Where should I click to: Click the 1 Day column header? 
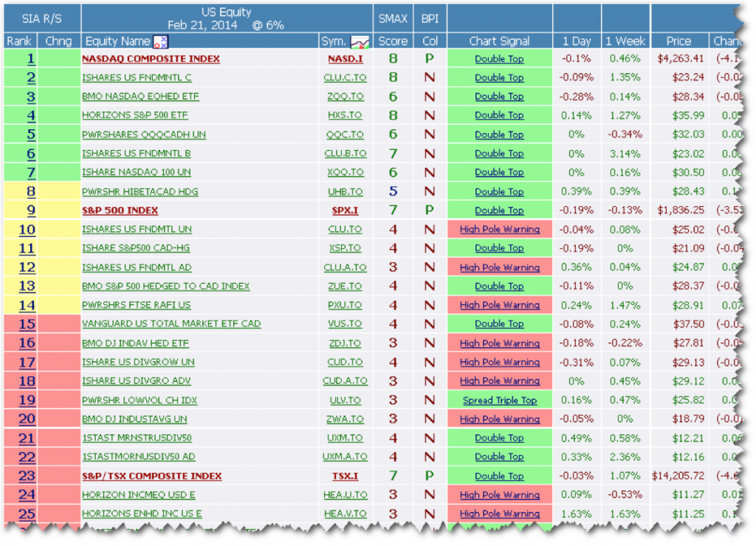pyautogui.click(x=576, y=41)
